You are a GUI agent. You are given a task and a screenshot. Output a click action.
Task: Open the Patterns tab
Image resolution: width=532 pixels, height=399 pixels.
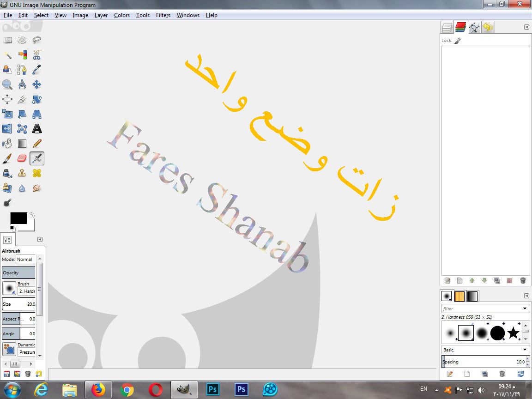[459, 296]
